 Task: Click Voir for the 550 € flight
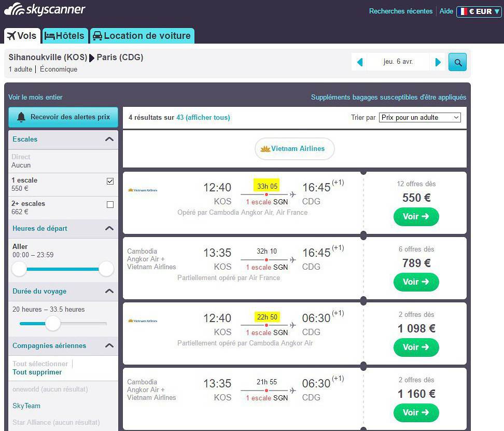[416, 217]
